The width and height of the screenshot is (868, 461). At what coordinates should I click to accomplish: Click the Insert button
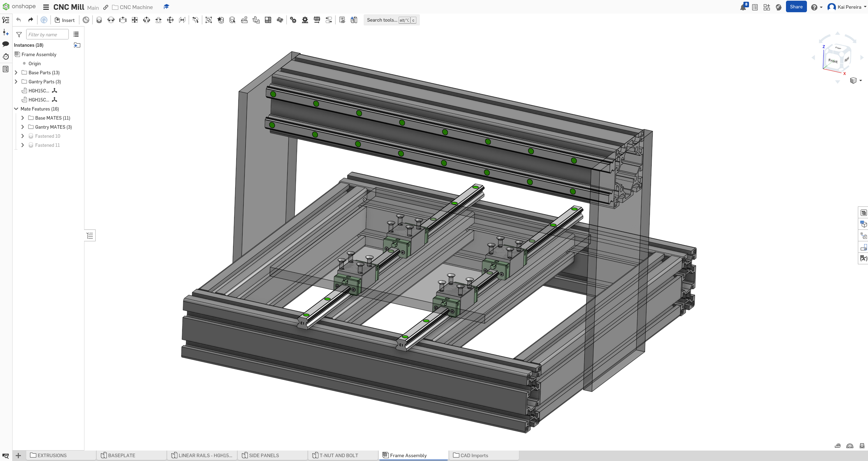coord(65,20)
